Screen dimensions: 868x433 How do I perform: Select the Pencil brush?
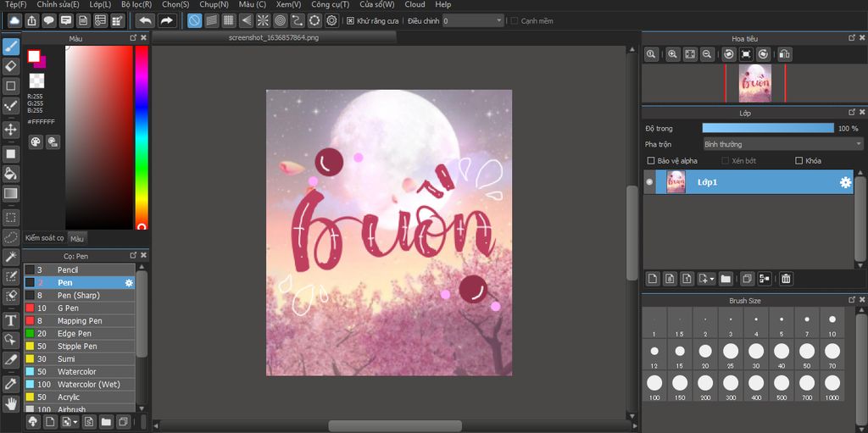[80, 269]
